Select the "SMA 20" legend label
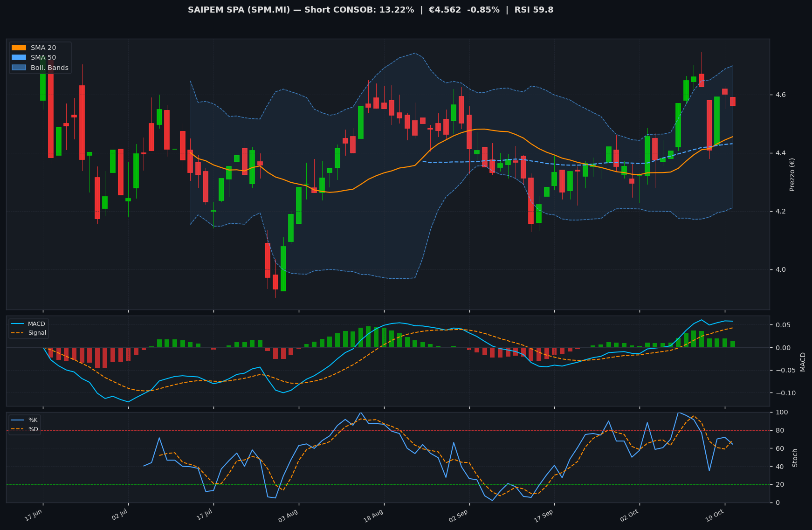 click(x=43, y=48)
